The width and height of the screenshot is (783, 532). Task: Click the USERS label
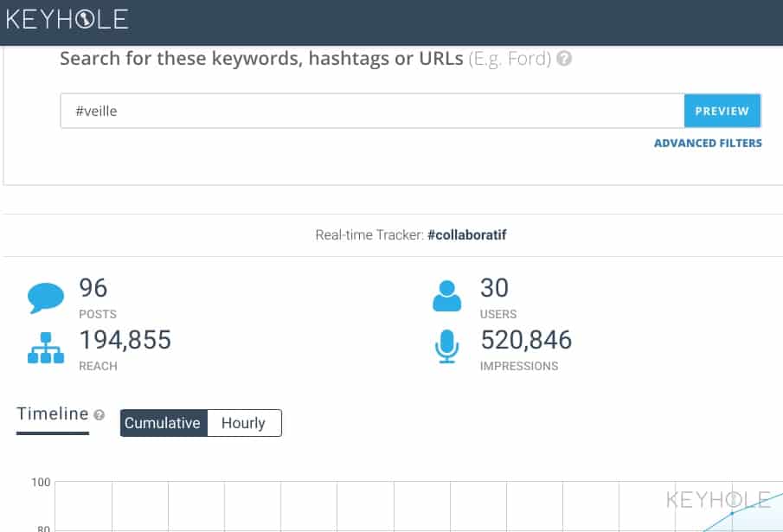tap(498, 314)
